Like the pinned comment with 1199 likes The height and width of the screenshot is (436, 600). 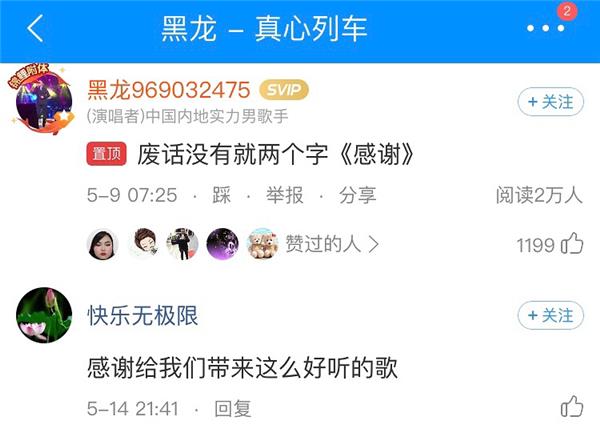tap(572, 243)
